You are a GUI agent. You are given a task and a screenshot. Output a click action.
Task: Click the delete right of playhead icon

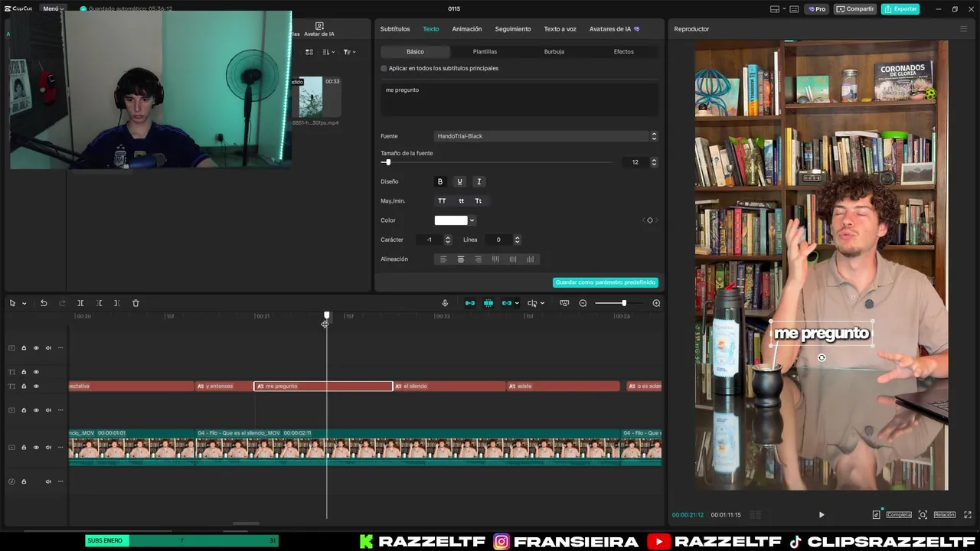click(x=116, y=303)
